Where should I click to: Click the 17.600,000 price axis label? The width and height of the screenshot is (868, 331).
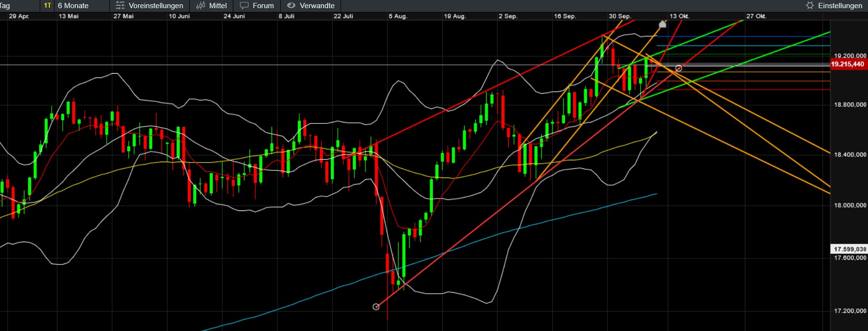click(x=850, y=258)
